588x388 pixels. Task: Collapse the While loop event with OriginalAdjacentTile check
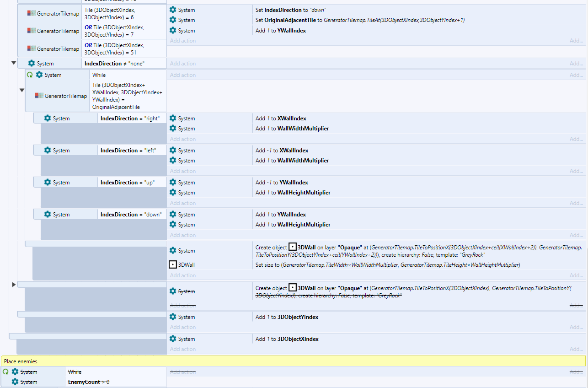coord(21,90)
